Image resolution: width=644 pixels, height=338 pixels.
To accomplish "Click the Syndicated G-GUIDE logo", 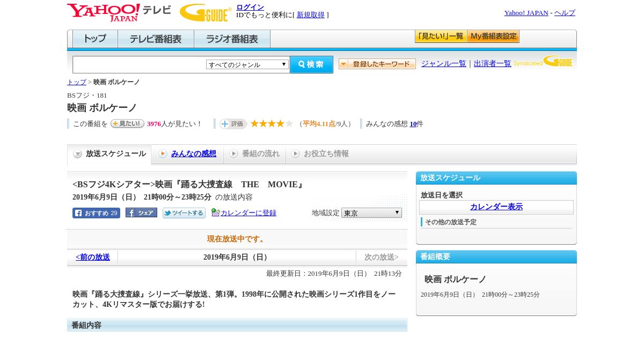I will pos(543,61).
